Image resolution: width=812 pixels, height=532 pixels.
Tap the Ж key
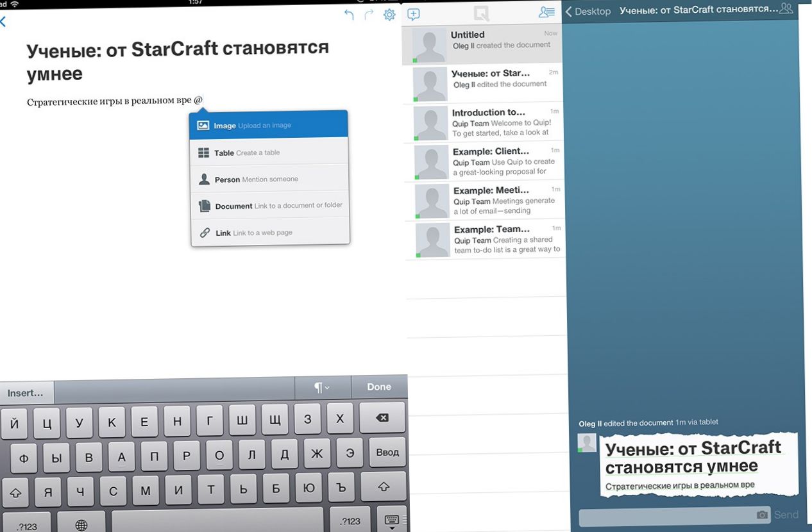(317, 454)
